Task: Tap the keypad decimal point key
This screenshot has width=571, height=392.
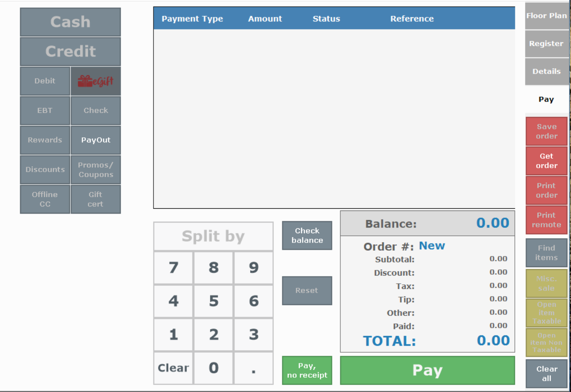Action: [253, 368]
